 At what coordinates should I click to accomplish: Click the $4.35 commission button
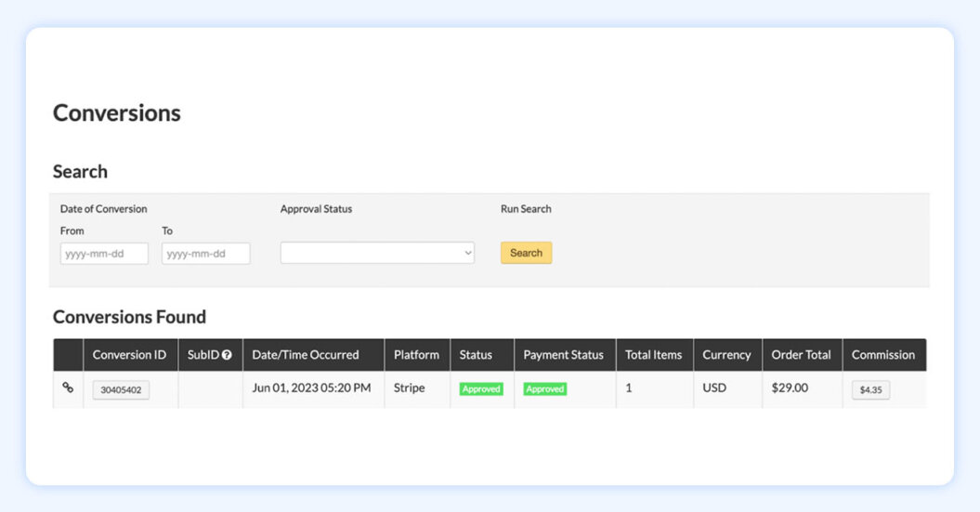point(870,390)
